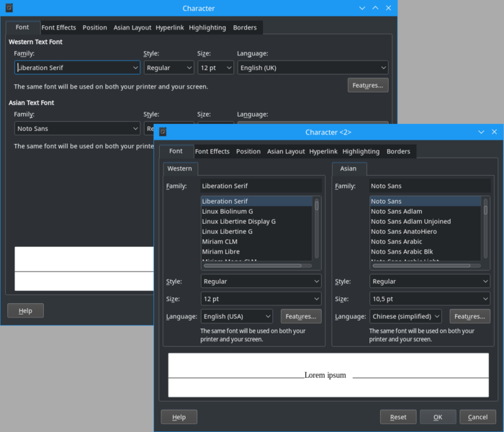Switch to the Borders tab in Character <2>
Image resolution: width=504 pixels, height=432 pixels.
click(398, 151)
